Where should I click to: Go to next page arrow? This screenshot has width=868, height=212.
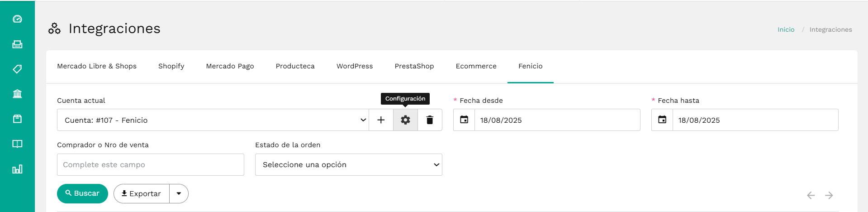click(x=829, y=195)
